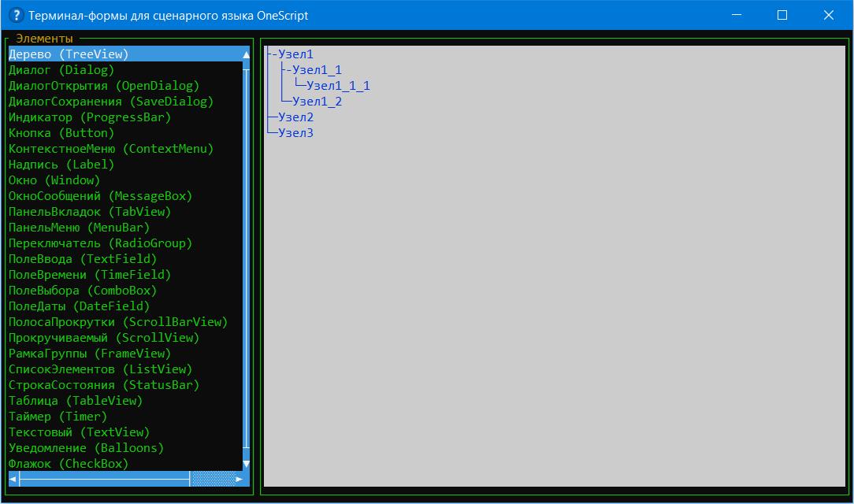Click the right arrow on horizontal scrollbar
This screenshot has height=504, width=854.
pyautogui.click(x=239, y=479)
